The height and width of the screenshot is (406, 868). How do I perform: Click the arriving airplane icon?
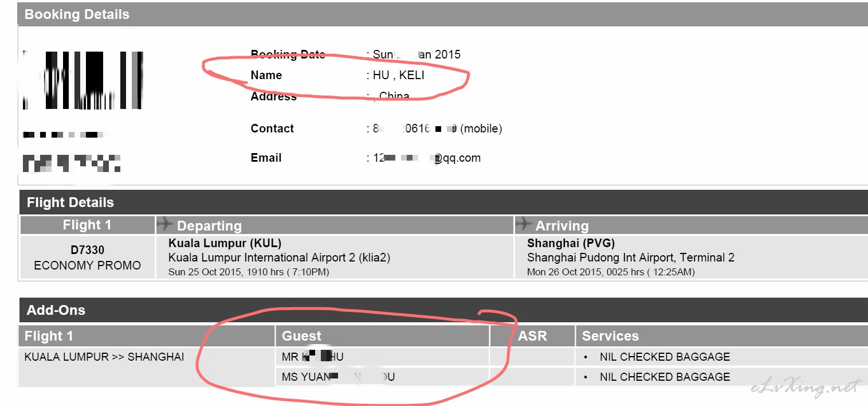524,223
